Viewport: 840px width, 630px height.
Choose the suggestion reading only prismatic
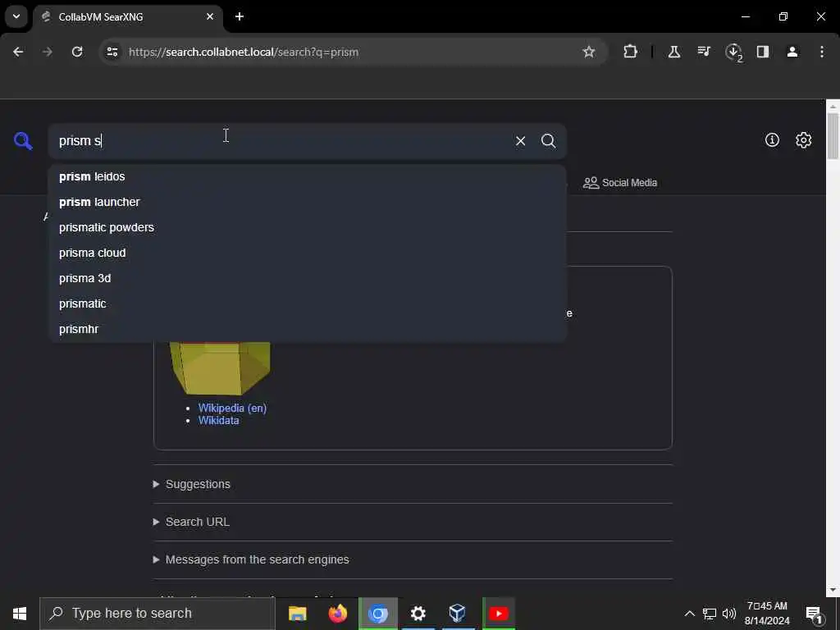(307, 304)
